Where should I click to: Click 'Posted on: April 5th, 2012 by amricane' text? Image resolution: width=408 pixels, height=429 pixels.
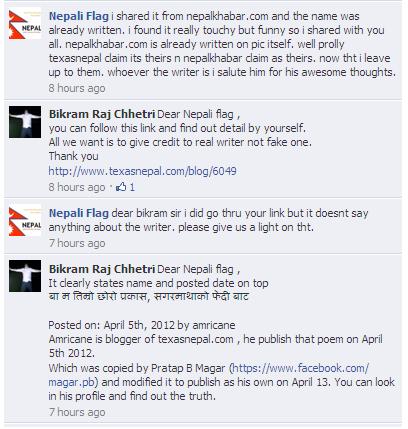tap(142, 325)
